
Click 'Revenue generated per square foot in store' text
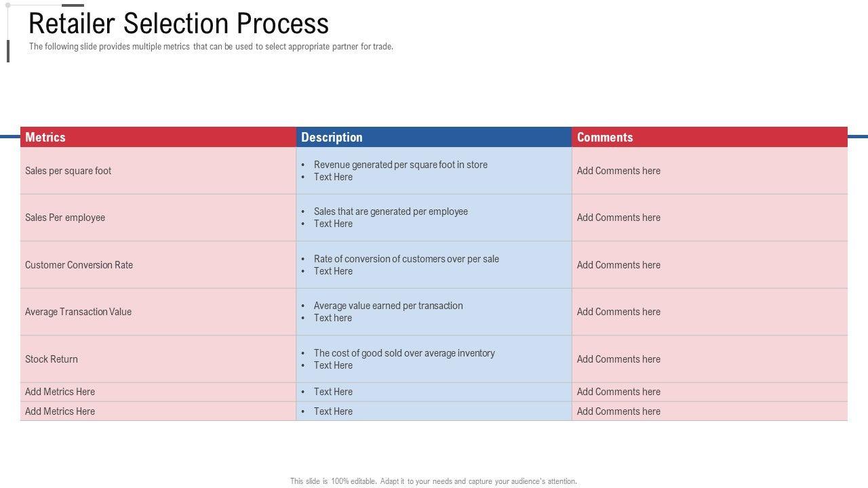tap(400, 165)
